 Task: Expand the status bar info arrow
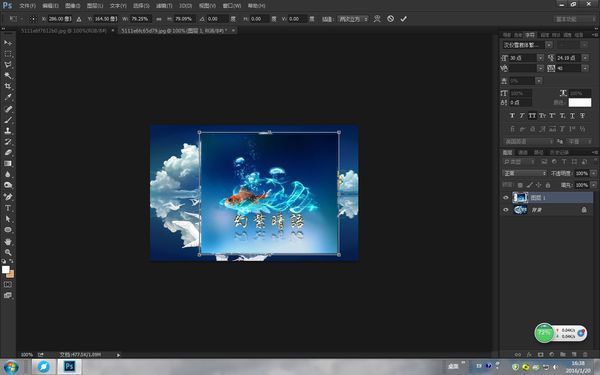[118, 355]
